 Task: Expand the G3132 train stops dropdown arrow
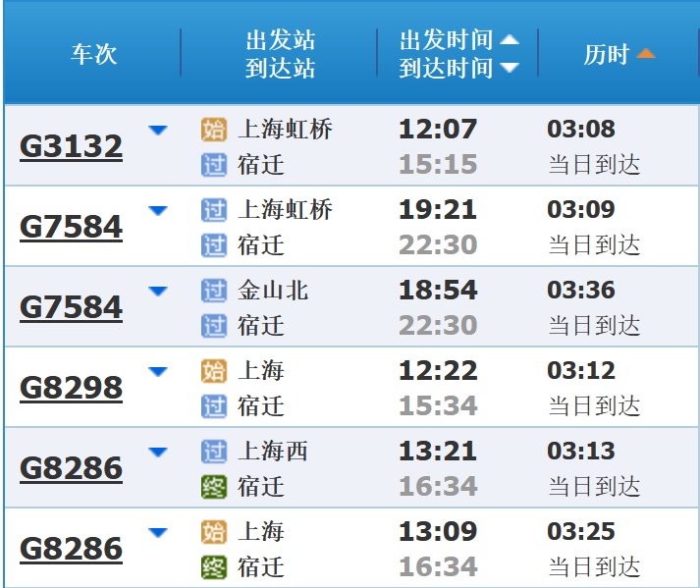157,130
